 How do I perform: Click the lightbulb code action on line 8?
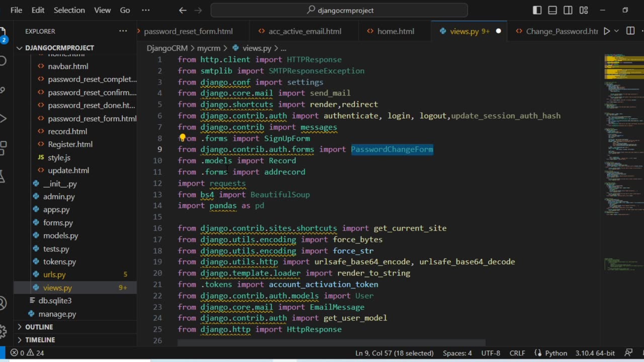pos(182,137)
